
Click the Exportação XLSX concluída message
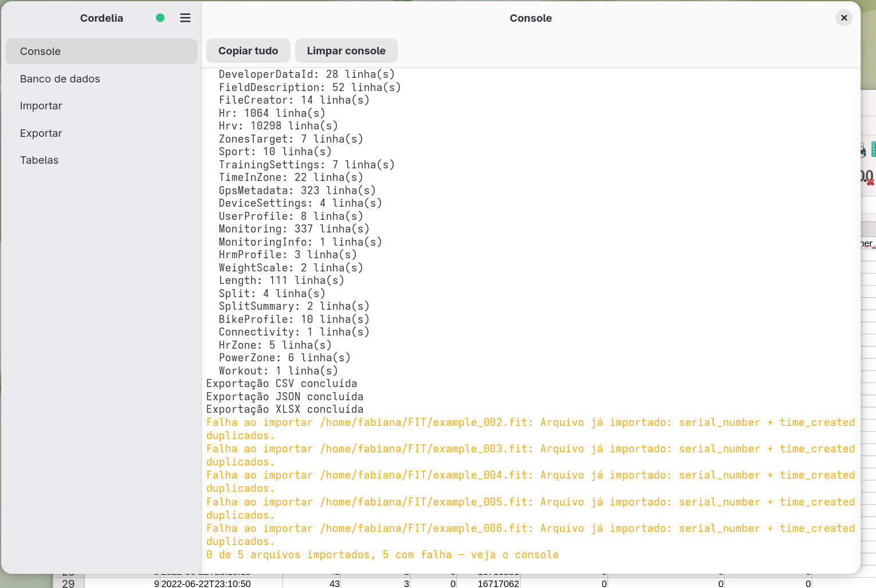tap(285, 409)
